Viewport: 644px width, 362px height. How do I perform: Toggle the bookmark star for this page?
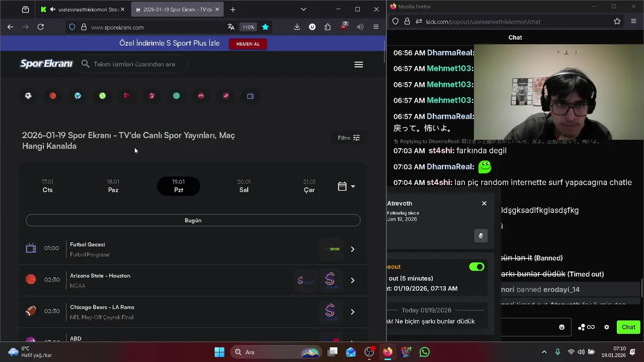tap(265, 27)
